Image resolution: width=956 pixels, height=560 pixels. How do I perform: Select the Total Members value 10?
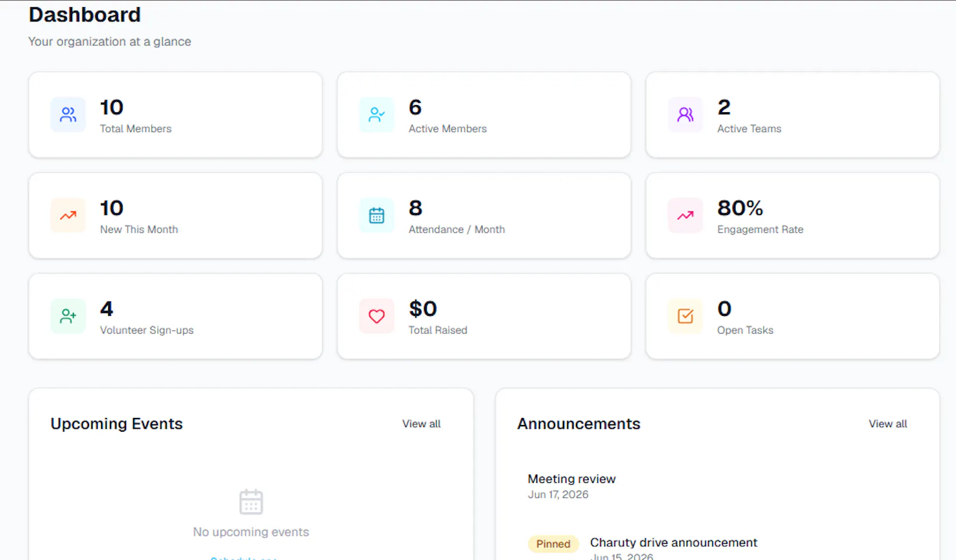112,107
